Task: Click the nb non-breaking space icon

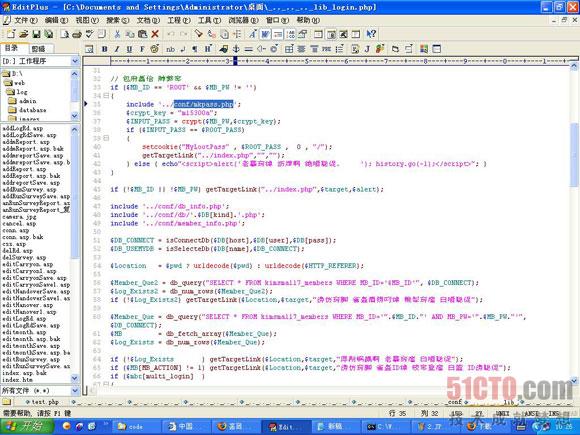Action: (170, 49)
